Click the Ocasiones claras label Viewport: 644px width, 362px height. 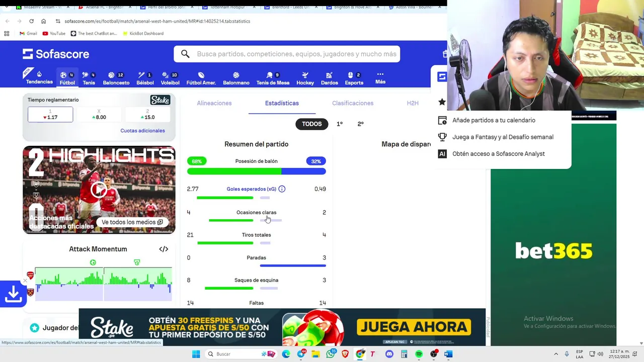coord(257,212)
